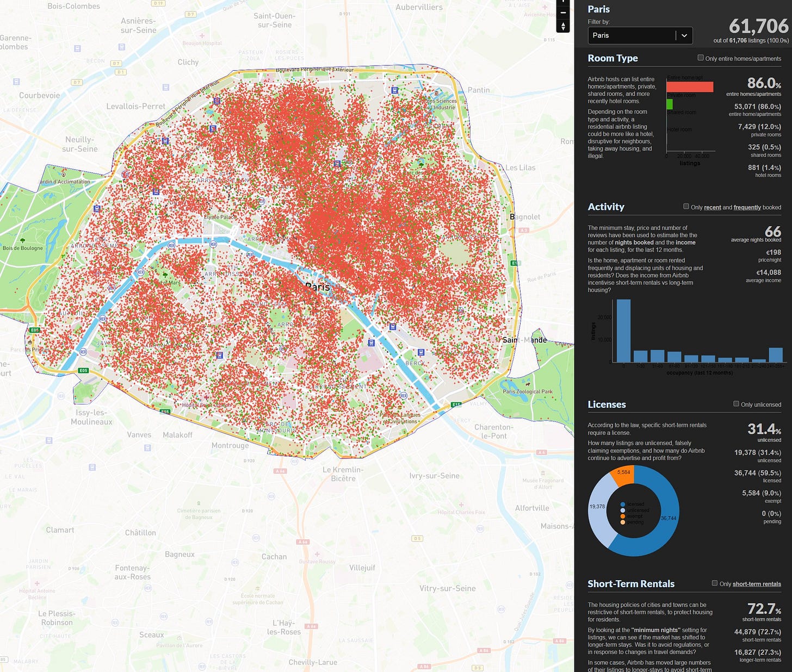Click '881 (1.4%)' hotel rooms value

tap(764, 167)
